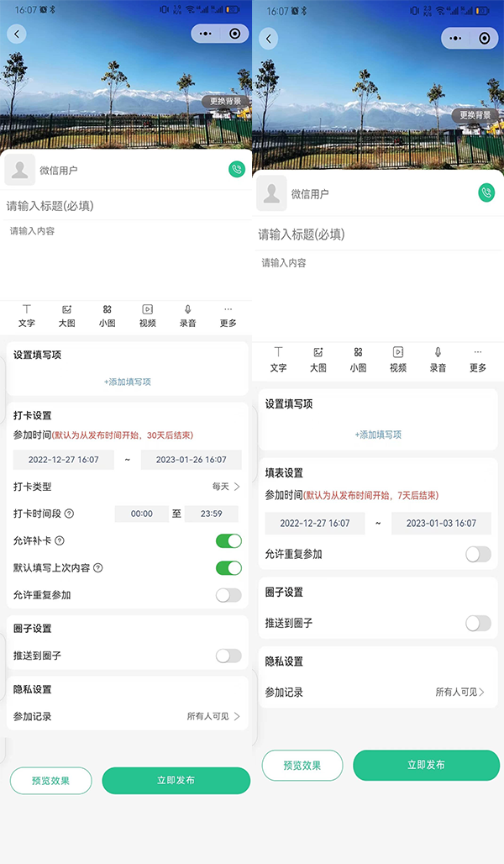The image size is (504, 864).
Task: Change the end date 2023-01-03 16:07
Action: (x=441, y=523)
